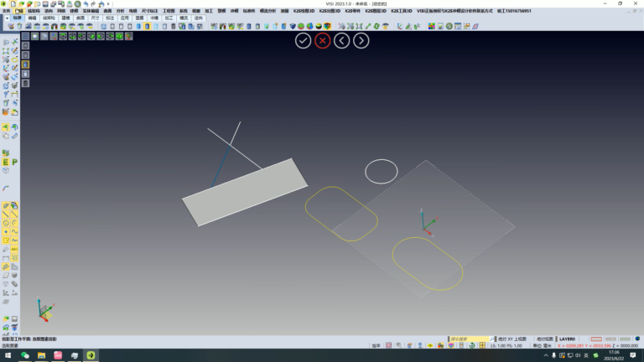
Task: Expand the dropdown arrow left of toolbar tabs
Action: pos(7,18)
